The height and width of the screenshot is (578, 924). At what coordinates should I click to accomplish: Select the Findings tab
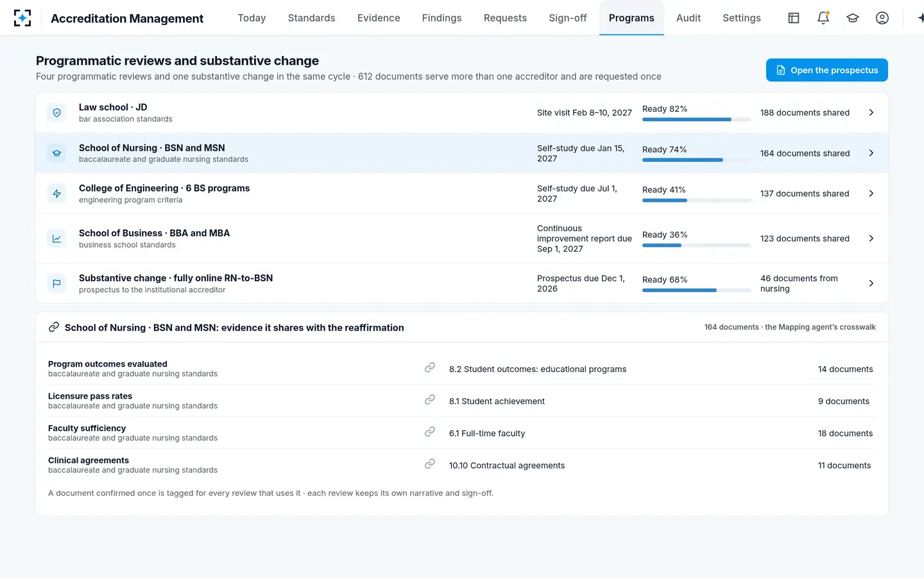pyautogui.click(x=441, y=18)
